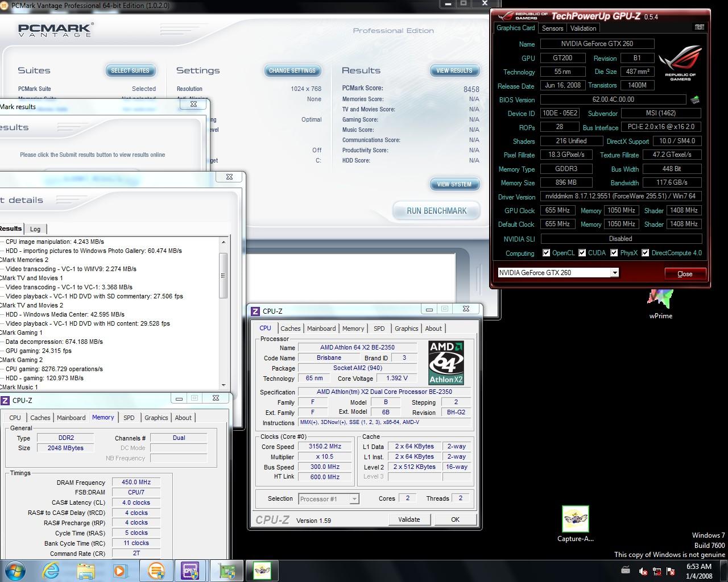Click the DRAM Frequency value 450.0 MHz
Viewport: 728px width, 582px height.
pyautogui.click(x=136, y=482)
